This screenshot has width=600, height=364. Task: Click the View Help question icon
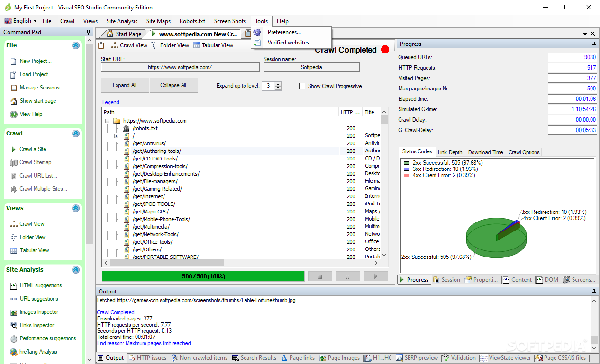click(14, 114)
